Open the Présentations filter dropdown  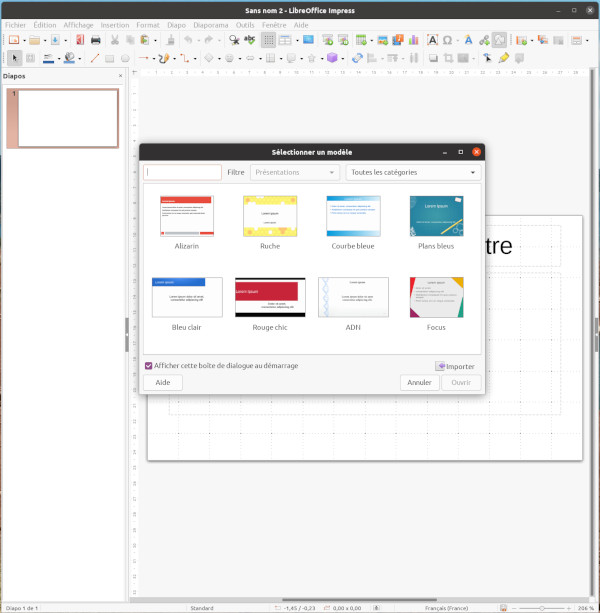pyautogui.click(x=294, y=172)
